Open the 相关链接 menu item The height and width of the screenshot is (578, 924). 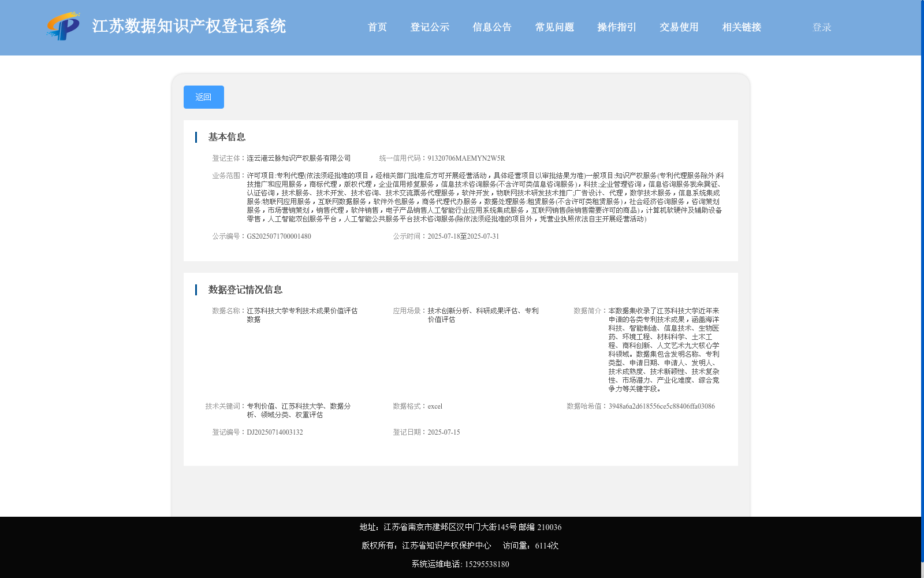tap(741, 27)
